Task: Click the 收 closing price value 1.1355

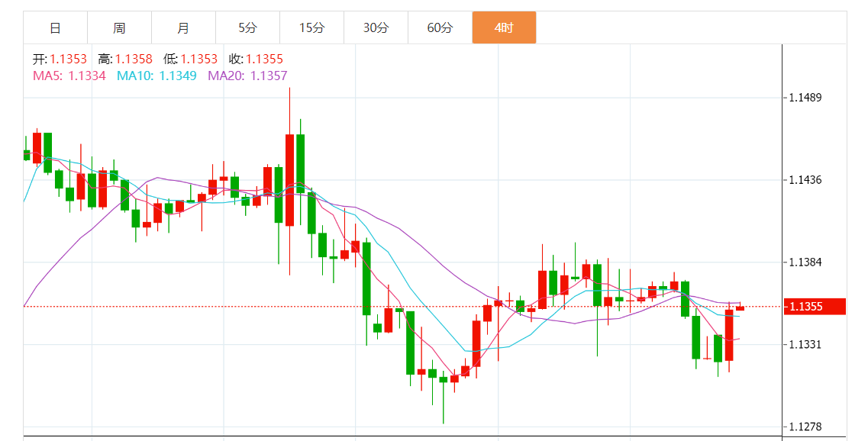Action: click(x=265, y=59)
